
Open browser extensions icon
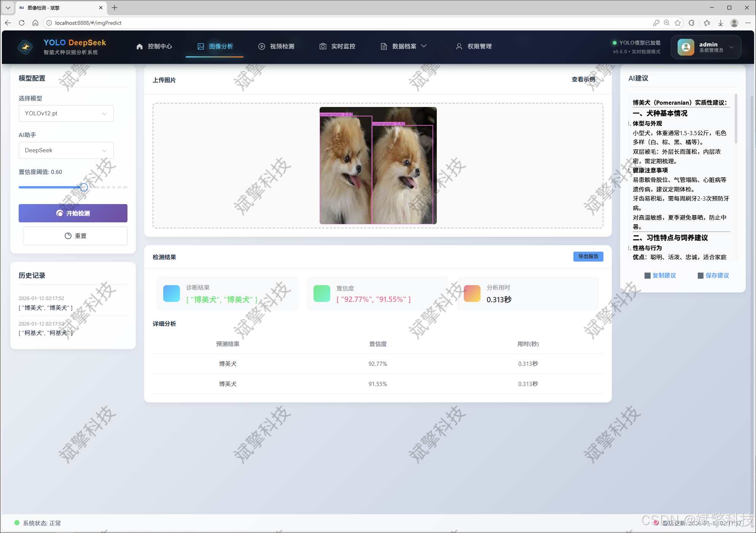691,23
